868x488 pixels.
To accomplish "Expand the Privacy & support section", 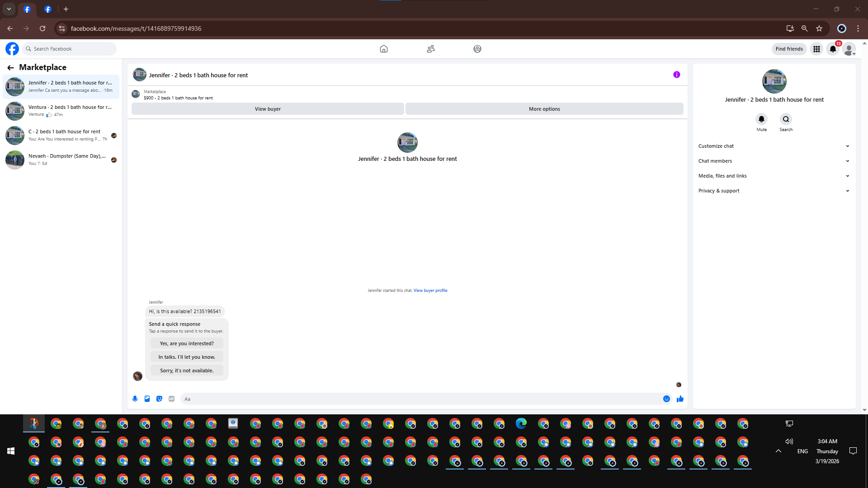I will pyautogui.click(x=774, y=191).
